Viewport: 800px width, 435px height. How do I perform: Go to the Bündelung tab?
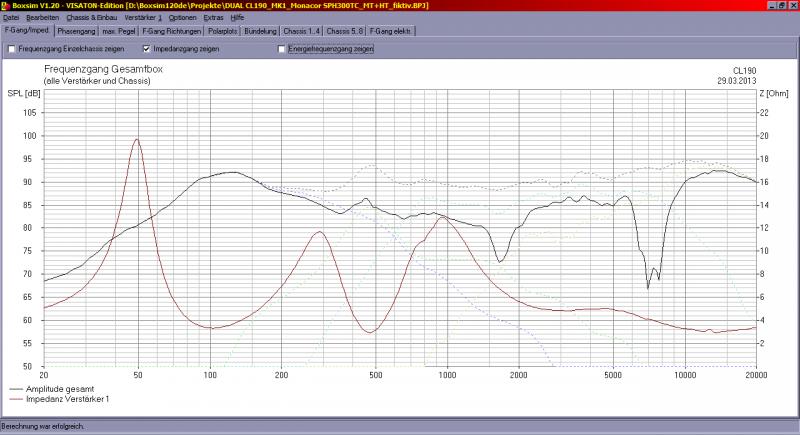(x=260, y=31)
